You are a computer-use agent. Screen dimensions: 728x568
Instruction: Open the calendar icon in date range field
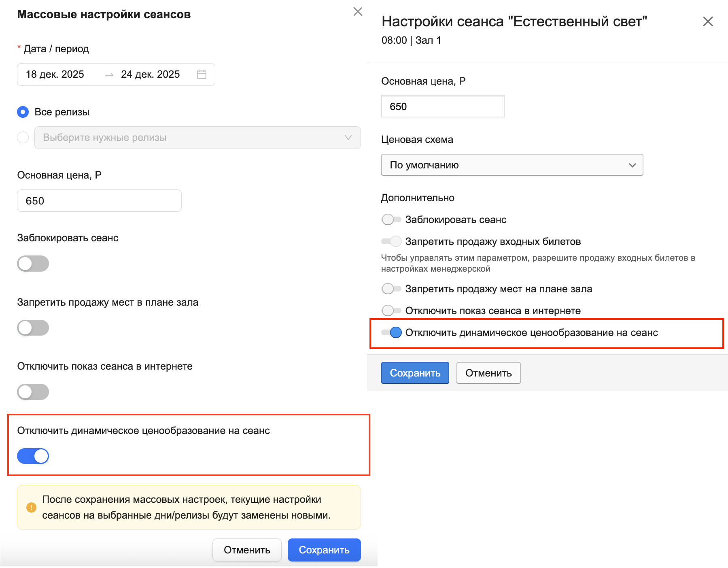tap(202, 74)
